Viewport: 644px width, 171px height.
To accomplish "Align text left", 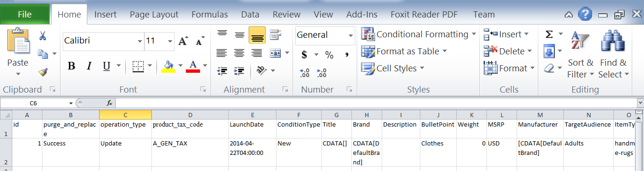I will pos(222,53).
